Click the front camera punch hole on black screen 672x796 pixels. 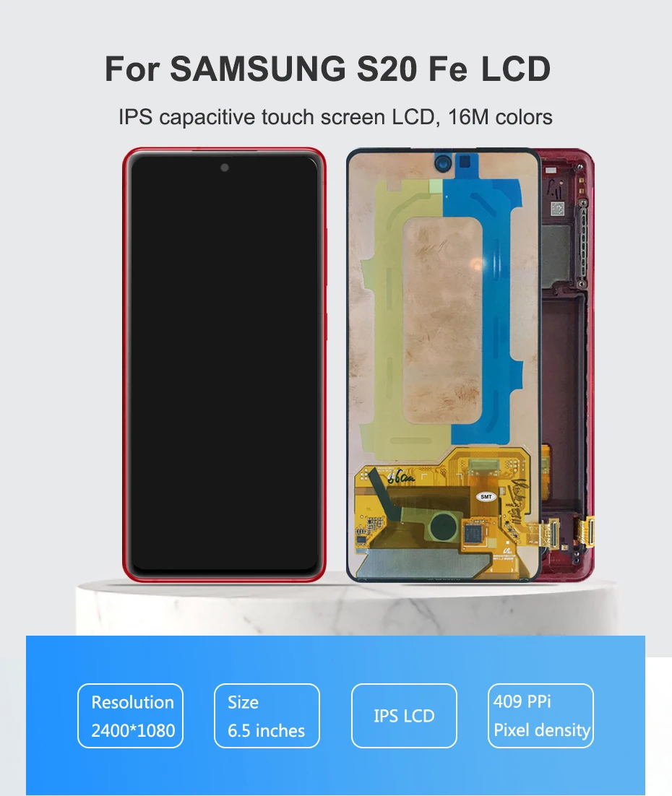click(225, 168)
